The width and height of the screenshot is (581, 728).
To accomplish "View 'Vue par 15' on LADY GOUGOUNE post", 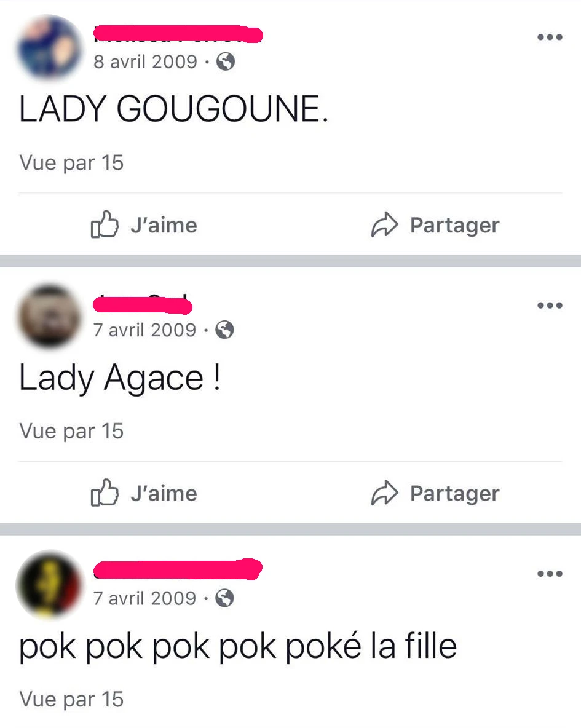I will [71, 163].
